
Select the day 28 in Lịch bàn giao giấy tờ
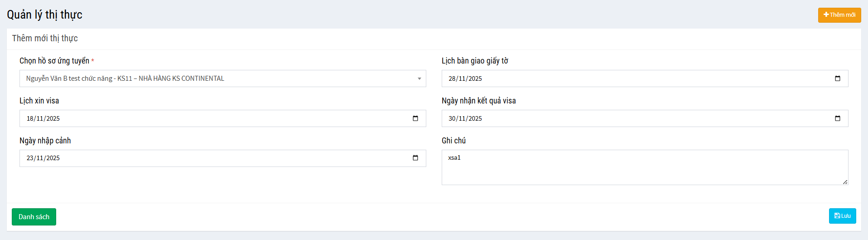point(452,79)
